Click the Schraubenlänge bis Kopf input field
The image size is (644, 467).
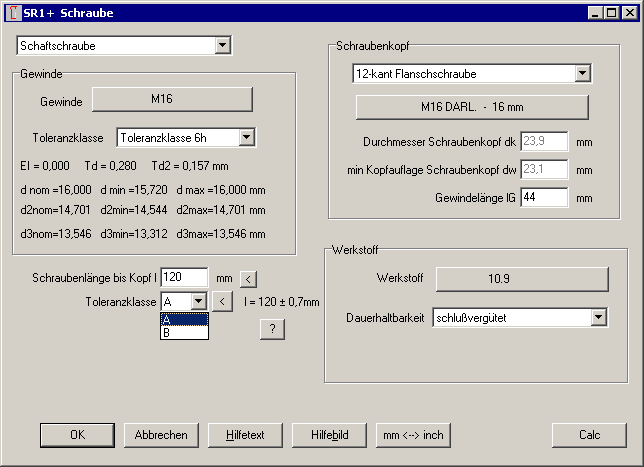184,277
